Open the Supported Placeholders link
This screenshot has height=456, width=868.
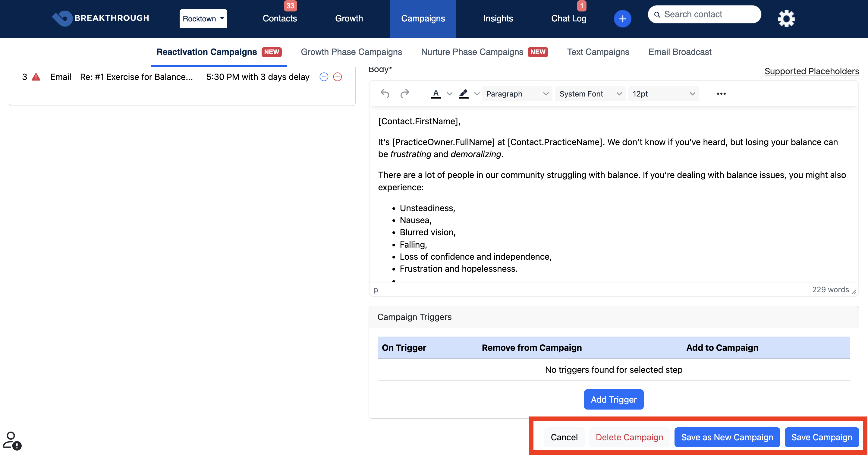pyautogui.click(x=811, y=71)
